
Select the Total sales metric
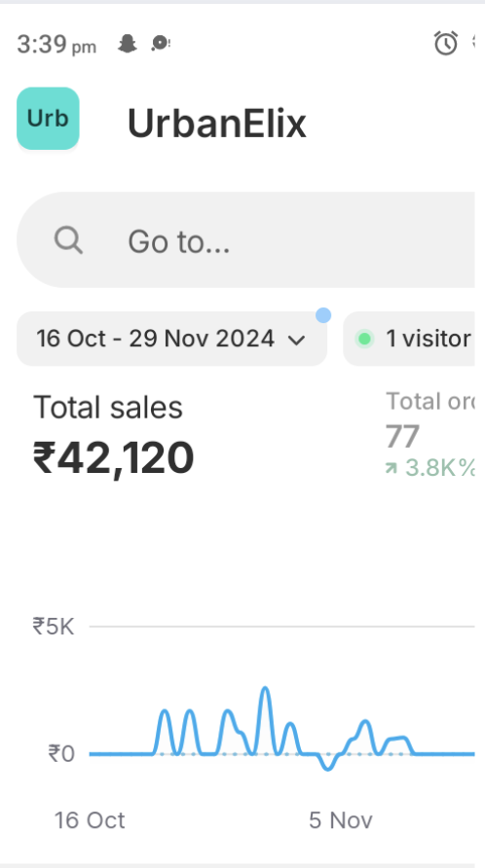tap(108, 408)
